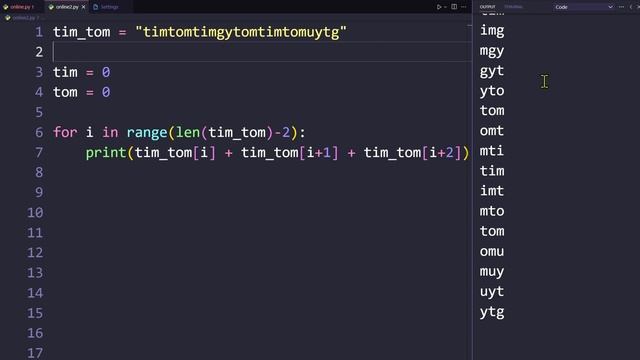
Task: Close the online2.py tab
Action: (83, 7)
